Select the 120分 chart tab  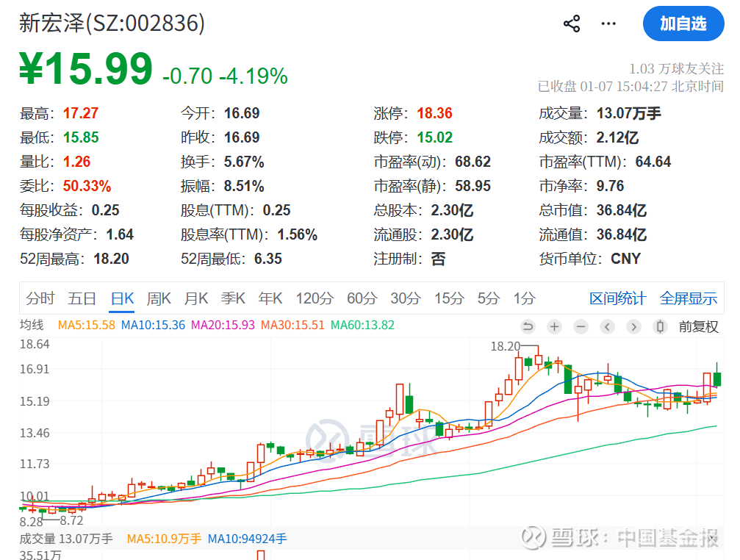click(315, 298)
